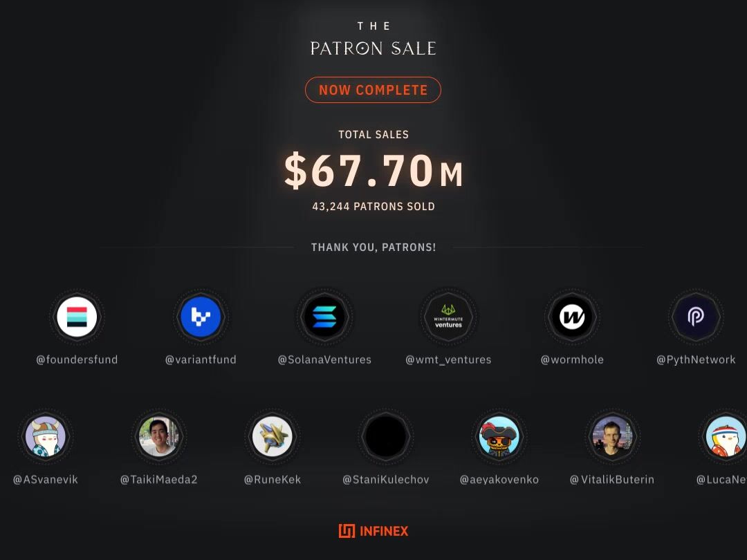Select the $67.70M total sales figure
747x560 pixels.
373,171
